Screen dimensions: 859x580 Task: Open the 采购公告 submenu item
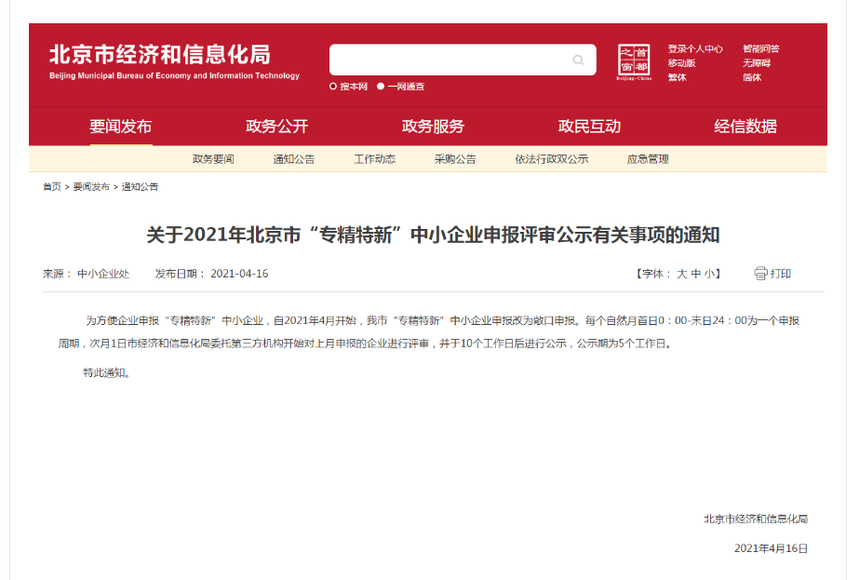(x=455, y=159)
